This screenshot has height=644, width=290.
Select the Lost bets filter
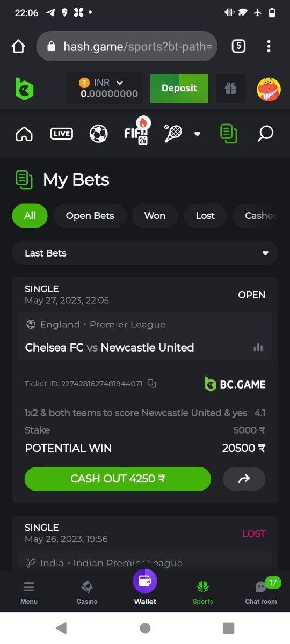tap(205, 216)
